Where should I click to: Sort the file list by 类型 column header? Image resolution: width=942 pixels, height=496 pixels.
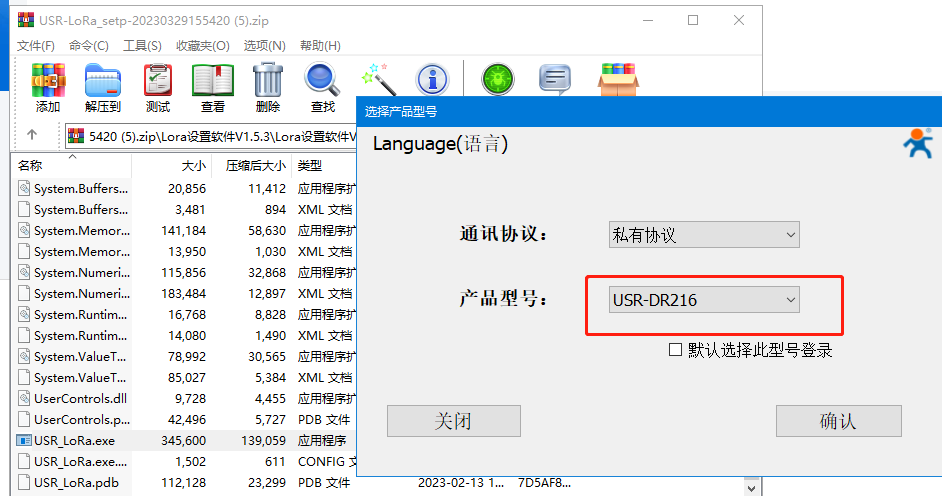click(x=324, y=165)
